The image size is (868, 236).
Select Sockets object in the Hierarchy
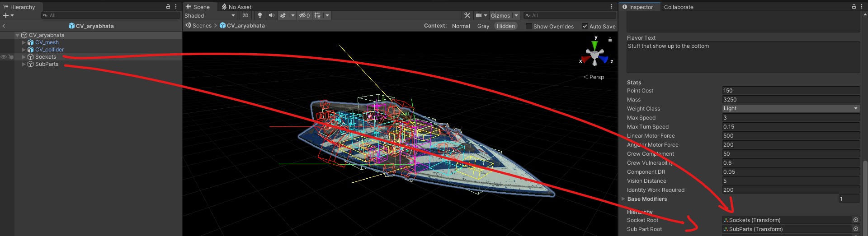click(x=46, y=57)
